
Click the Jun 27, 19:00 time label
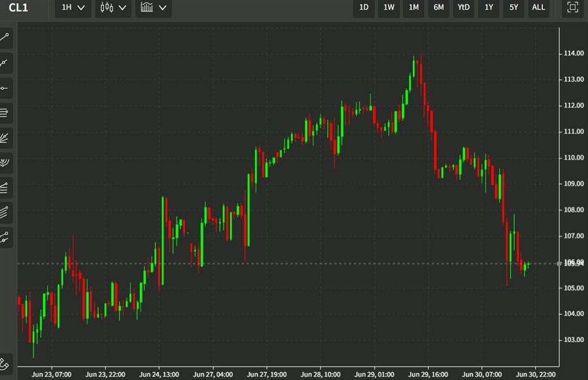267,374
